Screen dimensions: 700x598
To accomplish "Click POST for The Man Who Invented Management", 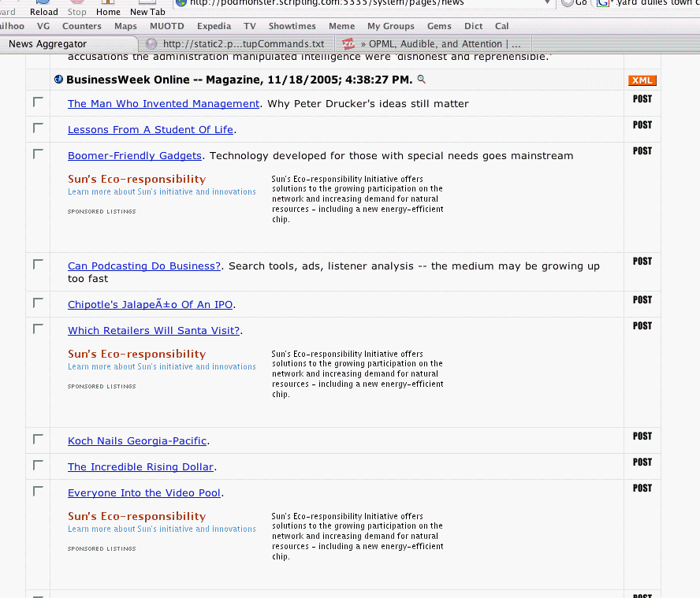I will tap(642, 99).
